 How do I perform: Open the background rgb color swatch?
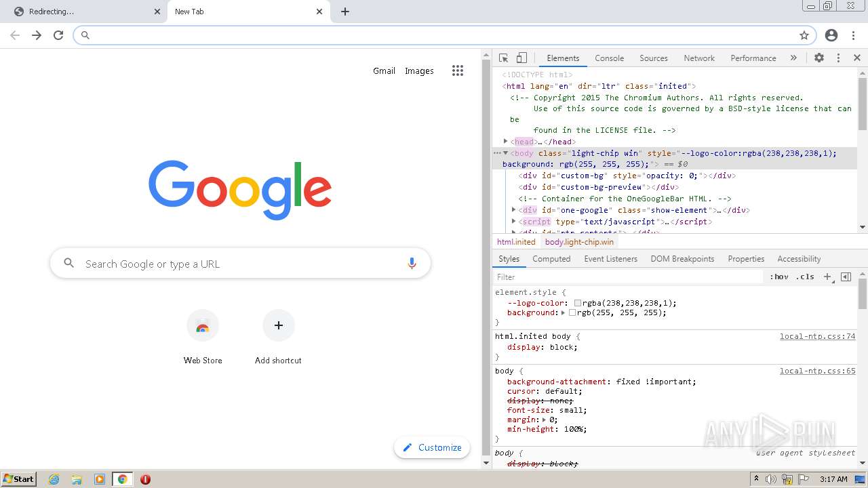pos(572,312)
